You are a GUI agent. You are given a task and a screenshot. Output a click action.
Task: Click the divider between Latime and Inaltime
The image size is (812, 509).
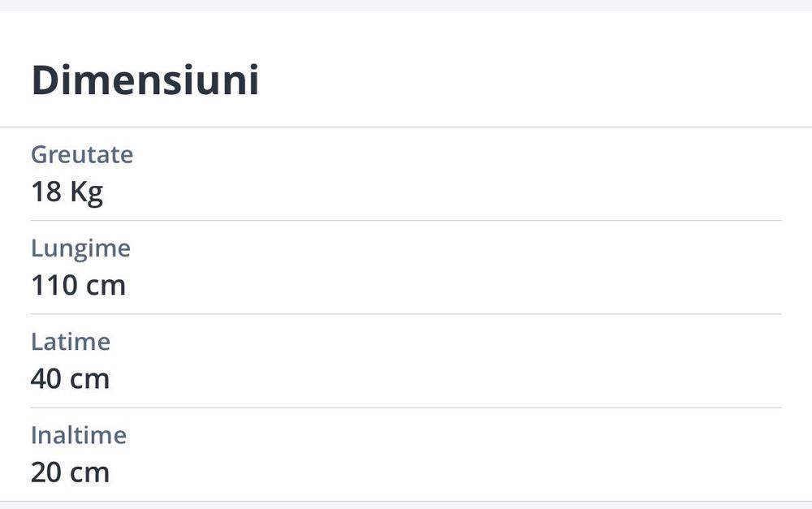click(x=406, y=408)
